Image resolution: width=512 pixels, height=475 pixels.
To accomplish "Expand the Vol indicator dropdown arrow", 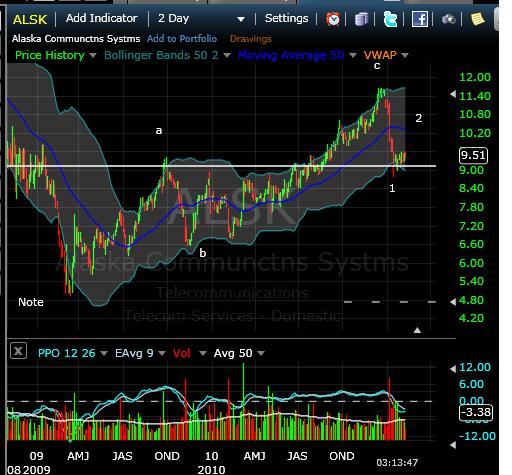I will (x=202, y=353).
